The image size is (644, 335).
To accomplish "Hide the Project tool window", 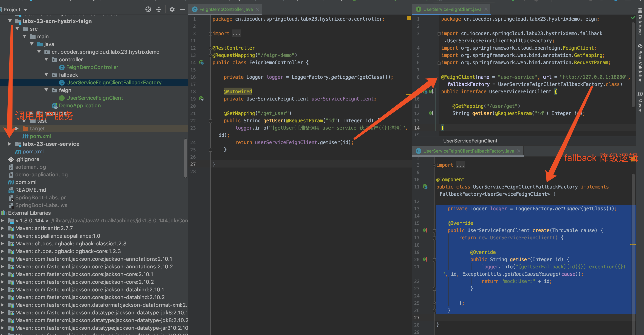I will pyautogui.click(x=182, y=9).
